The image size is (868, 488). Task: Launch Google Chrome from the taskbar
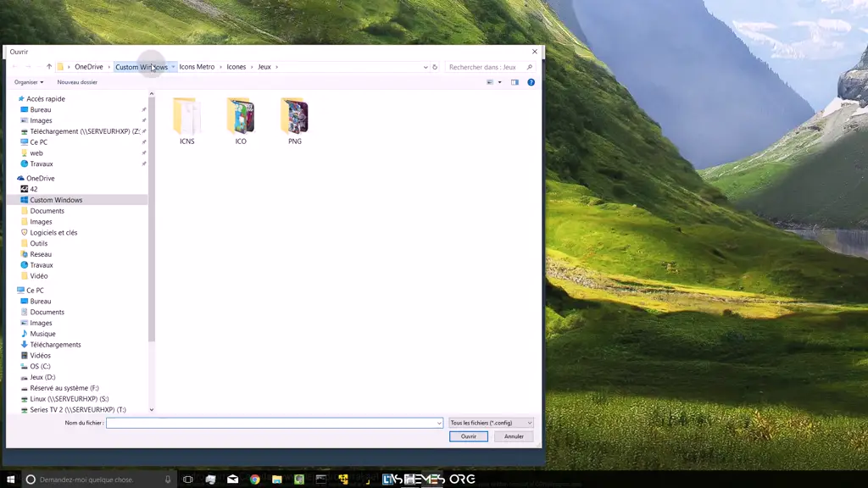pos(254,480)
